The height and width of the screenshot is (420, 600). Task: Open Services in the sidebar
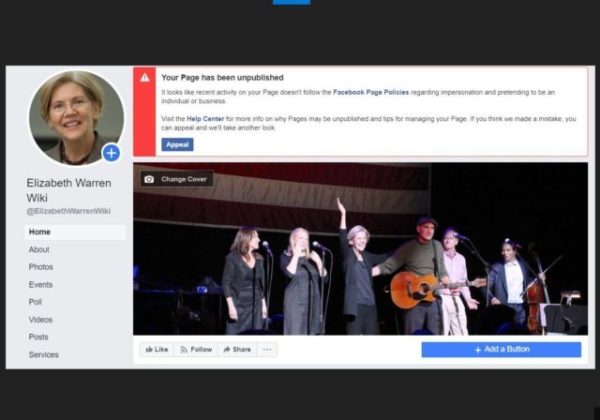(x=43, y=354)
